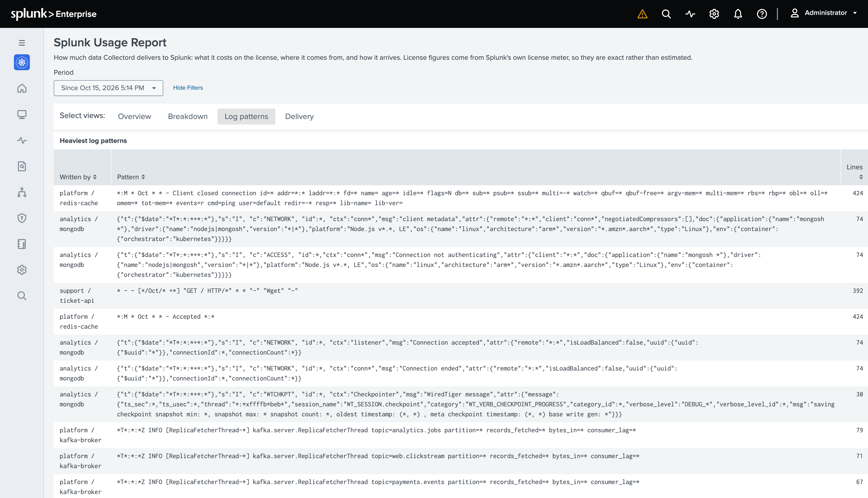This screenshot has height=498, width=868.
Task: Open settings gear in the top bar
Action: click(714, 14)
